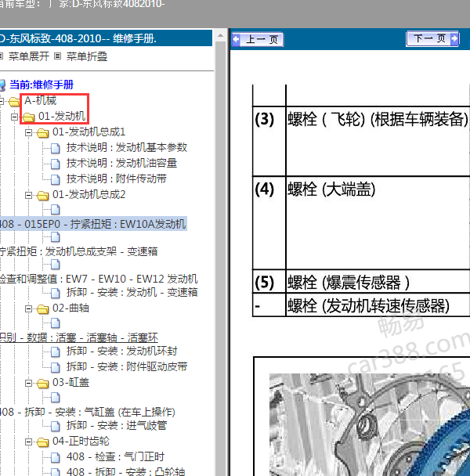The image size is (470, 476).
Task: Click document icon for 附件传动带
Action: [56, 179]
